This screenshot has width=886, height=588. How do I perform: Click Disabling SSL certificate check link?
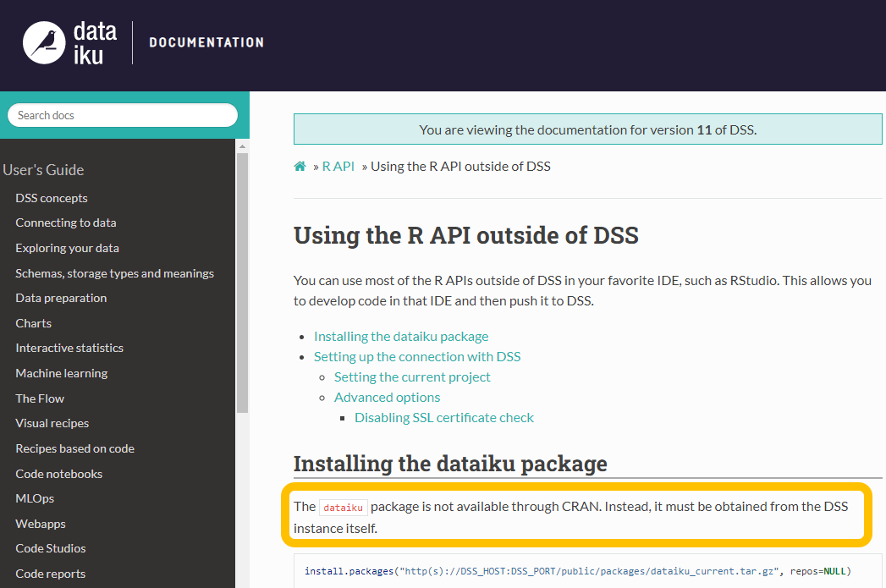point(443,417)
